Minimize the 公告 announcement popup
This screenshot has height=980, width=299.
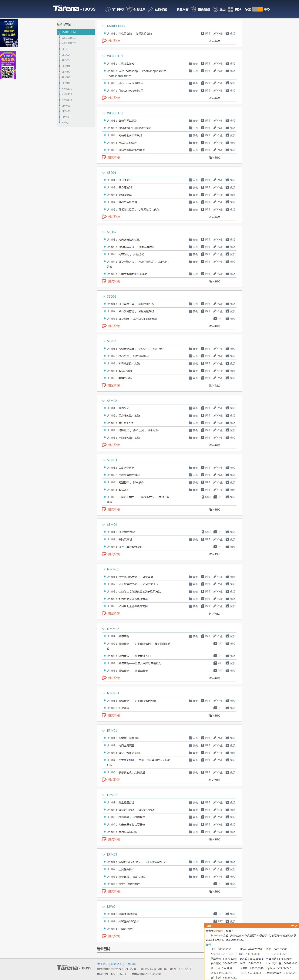point(292,925)
